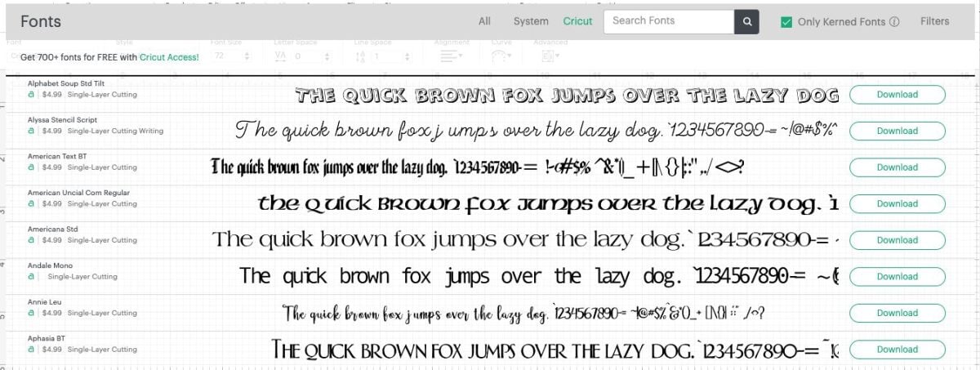Click the font name Andale Mono
980x370 pixels.
click(x=50, y=265)
